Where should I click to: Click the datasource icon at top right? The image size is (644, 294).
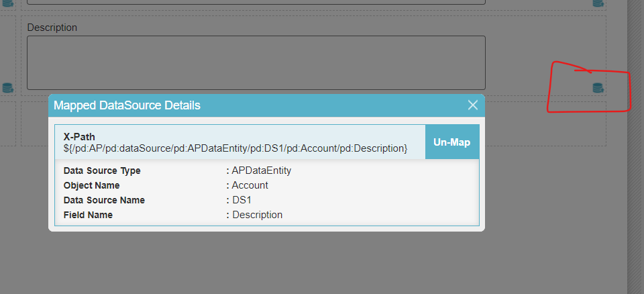coord(598,3)
